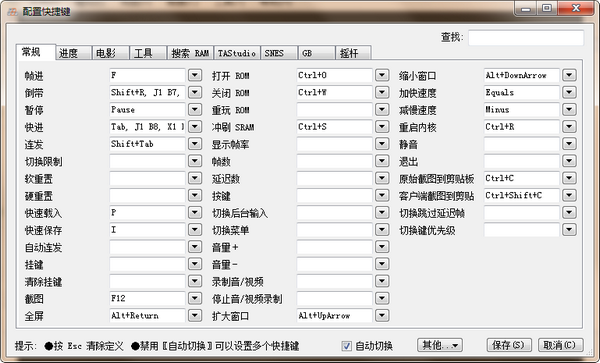Select the 常规 tab
The height and width of the screenshot is (363, 600).
pos(36,52)
